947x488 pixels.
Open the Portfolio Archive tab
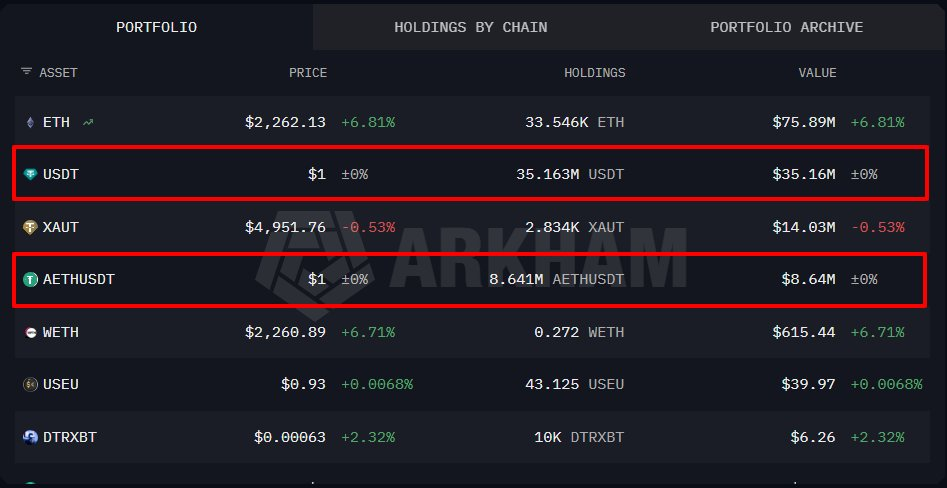[786, 27]
